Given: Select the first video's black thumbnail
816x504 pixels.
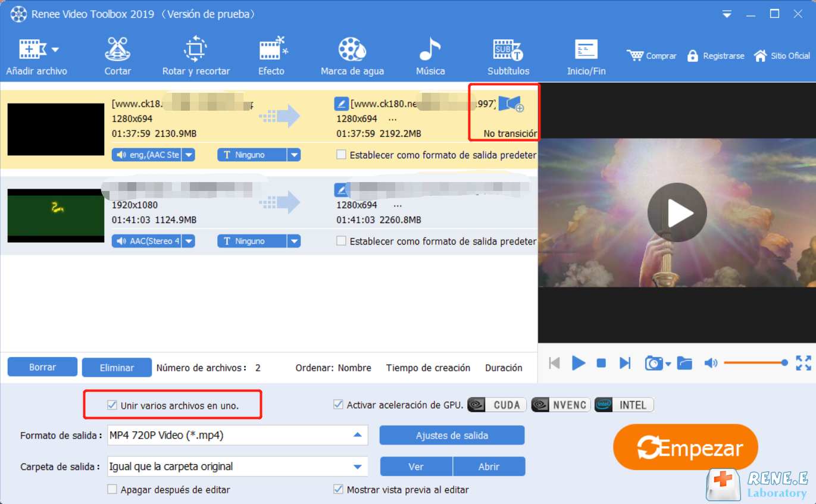Looking at the screenshot, I should click(55, 129).
